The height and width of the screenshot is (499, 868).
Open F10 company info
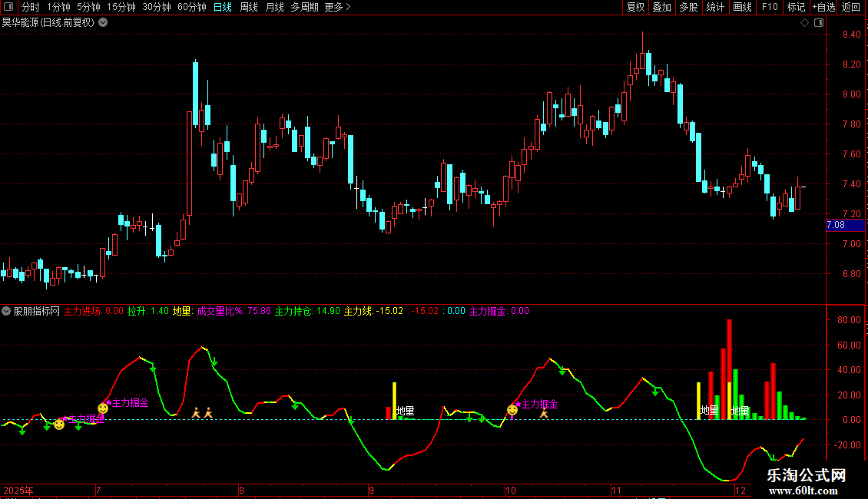tap(770, 7)
